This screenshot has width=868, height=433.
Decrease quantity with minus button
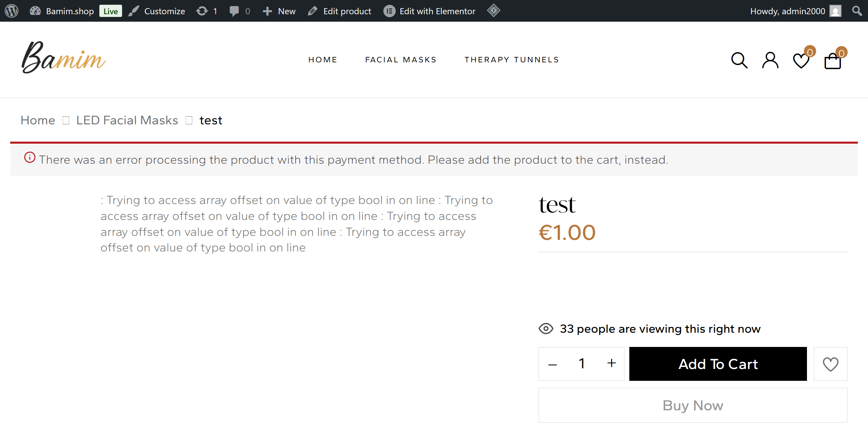(x=553, y=364)
